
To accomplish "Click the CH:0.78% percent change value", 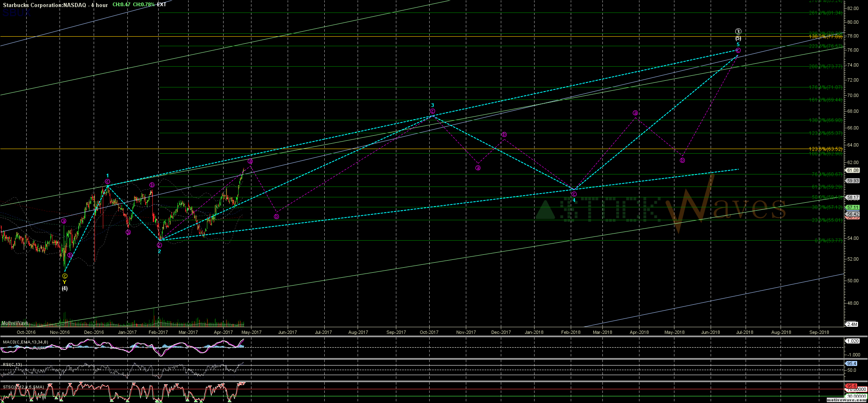I will [x=144, y=5].
